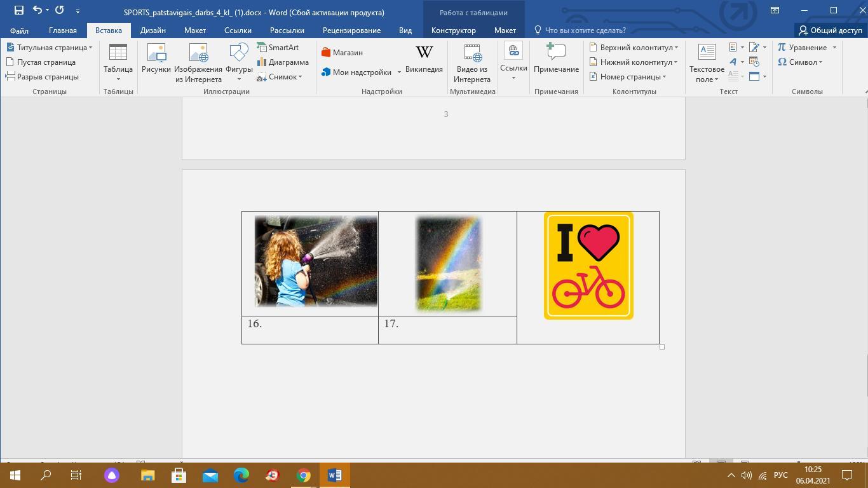The height and width of the screenshot is (488, 868).
Task: Open the Символ symbol dropdown
Action: point(800,62)
